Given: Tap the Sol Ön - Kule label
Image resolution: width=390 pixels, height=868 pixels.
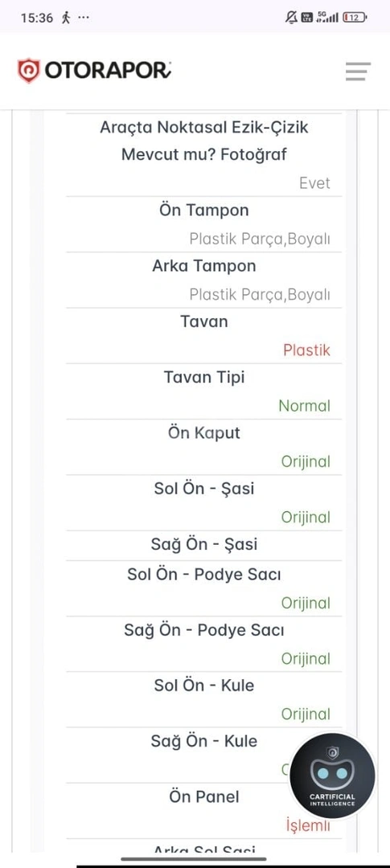Looking at the screenshot, I should click(204, 686).
